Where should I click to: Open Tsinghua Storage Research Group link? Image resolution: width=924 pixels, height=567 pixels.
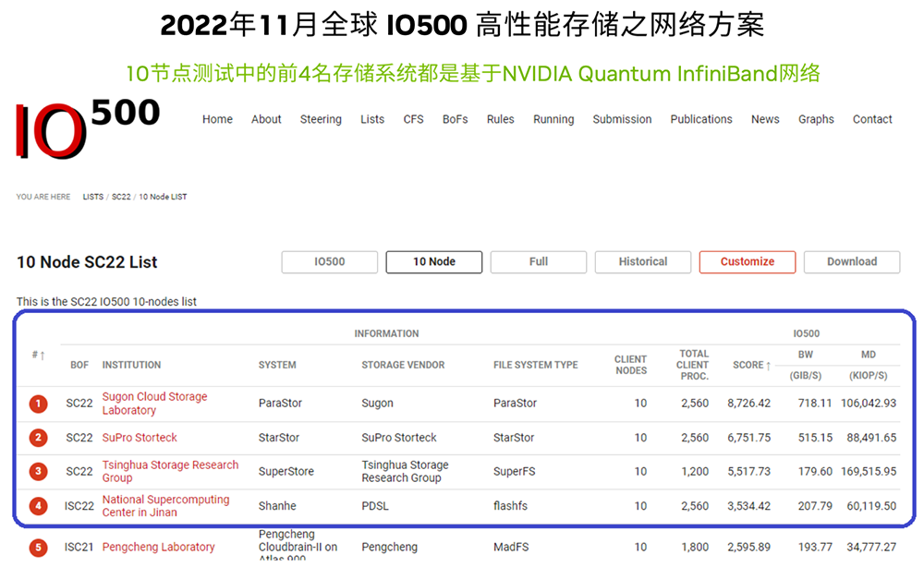click(x=170, y=471)
